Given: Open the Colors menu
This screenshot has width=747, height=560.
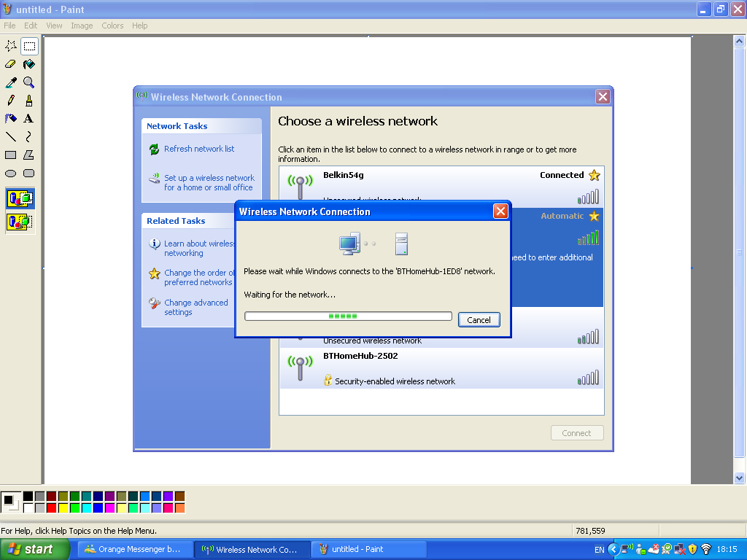Looking at the screenshot, I should point(112,26).
